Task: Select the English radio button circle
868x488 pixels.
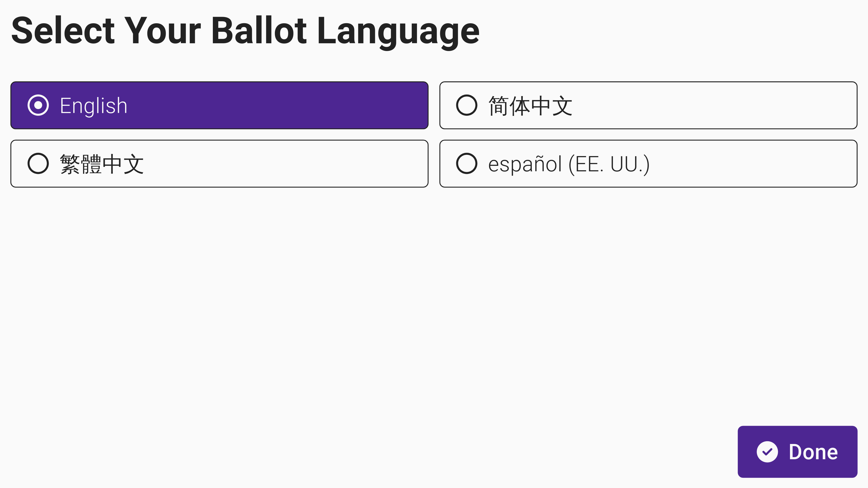Action: click(x=38, y=105)
